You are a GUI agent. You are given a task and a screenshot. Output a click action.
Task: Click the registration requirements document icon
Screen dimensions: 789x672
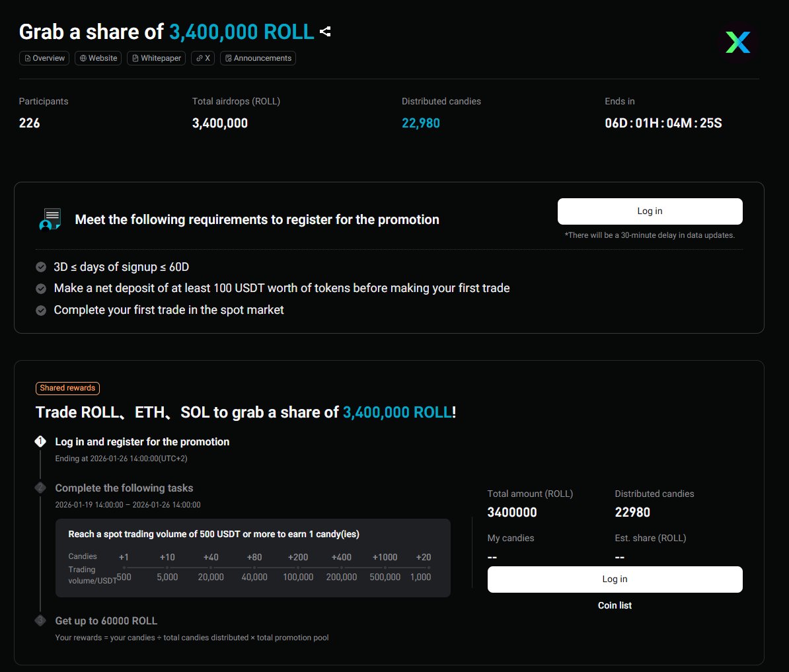tap(50, 219)
